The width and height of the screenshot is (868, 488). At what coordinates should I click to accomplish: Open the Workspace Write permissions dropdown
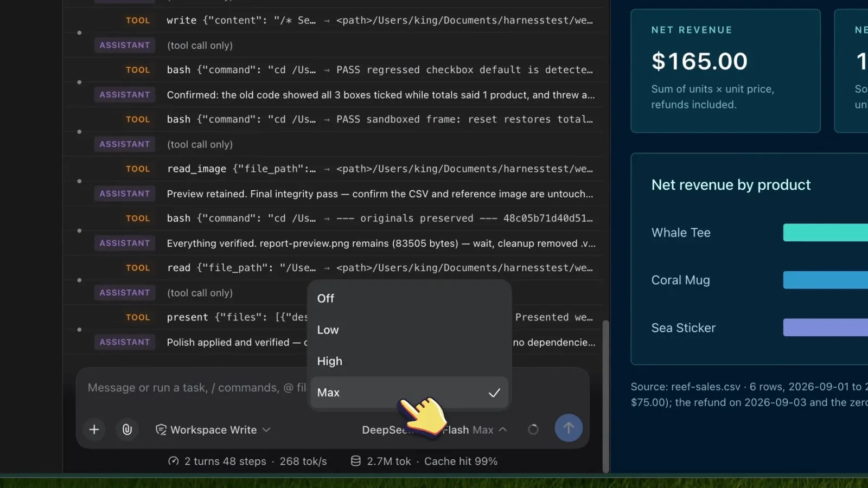213,429
